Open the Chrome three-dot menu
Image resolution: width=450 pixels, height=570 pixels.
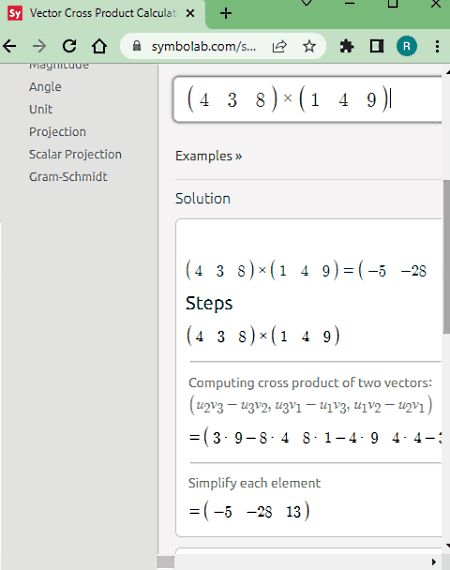tap(437, 46)
